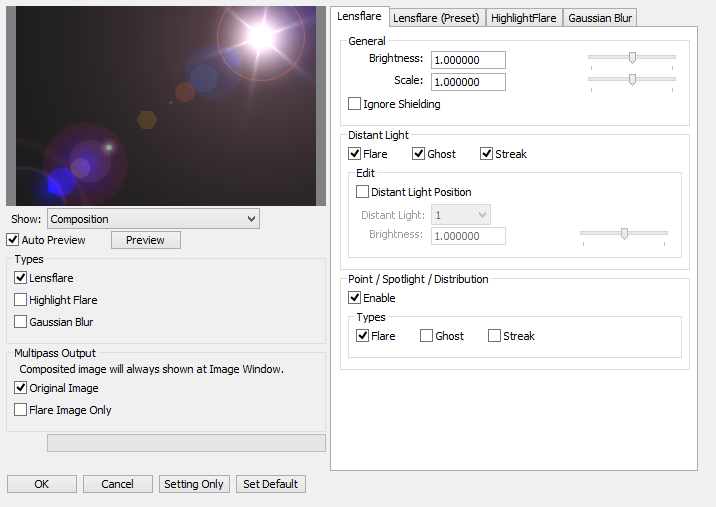Click the OK button
The image size is (716, 507).
tap(42, 484)
